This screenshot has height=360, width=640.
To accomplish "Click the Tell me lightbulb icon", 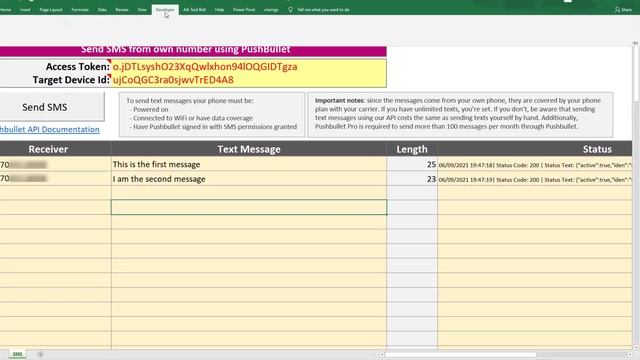I will pos(290,9).
